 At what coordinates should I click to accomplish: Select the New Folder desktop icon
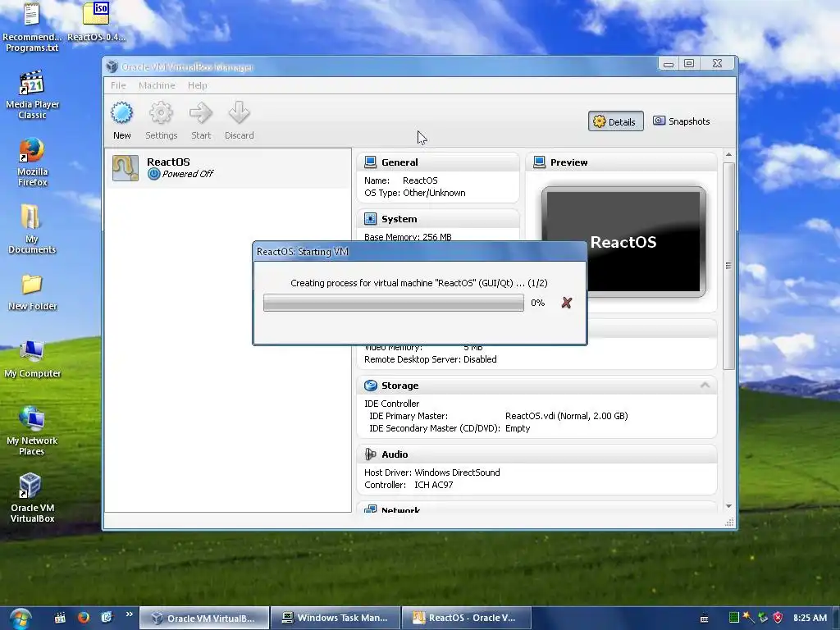[x=32, y=293]
